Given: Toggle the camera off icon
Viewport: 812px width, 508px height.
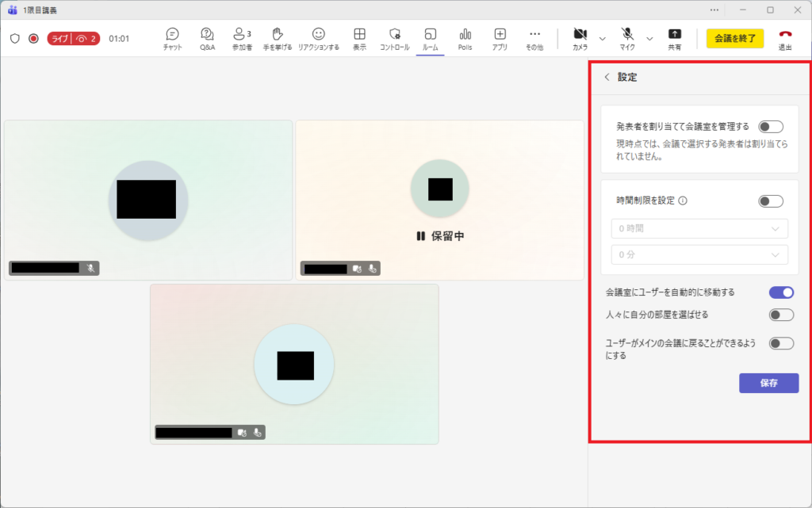Looking at the screenshot, I should click(x=580, y=35).
